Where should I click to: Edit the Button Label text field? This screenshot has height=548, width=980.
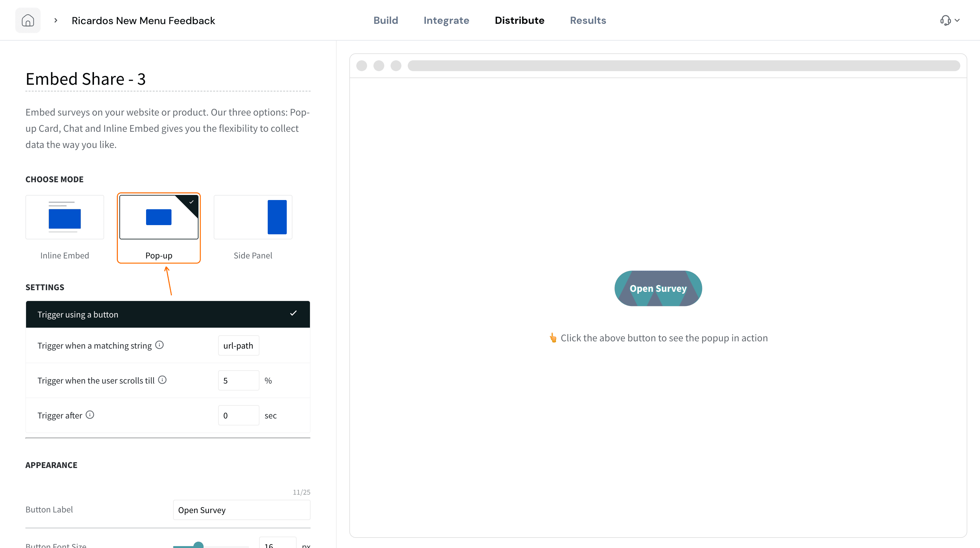coord(242,510)
